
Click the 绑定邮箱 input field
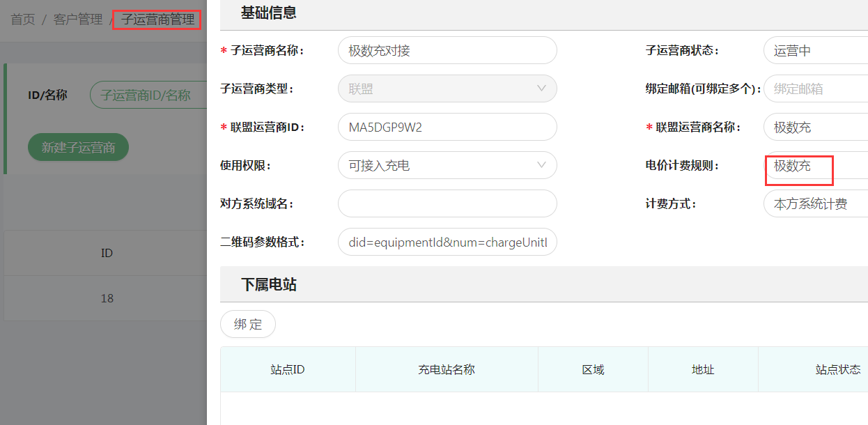pos(815,89)
